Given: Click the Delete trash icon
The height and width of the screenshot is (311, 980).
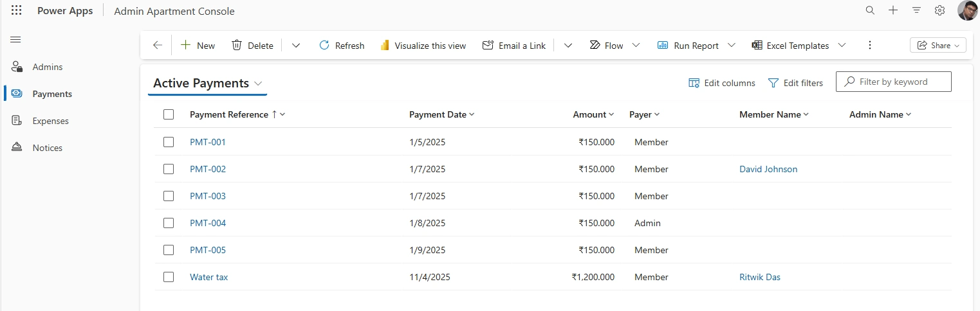Looking at the screenshot, I should [237, 46].
